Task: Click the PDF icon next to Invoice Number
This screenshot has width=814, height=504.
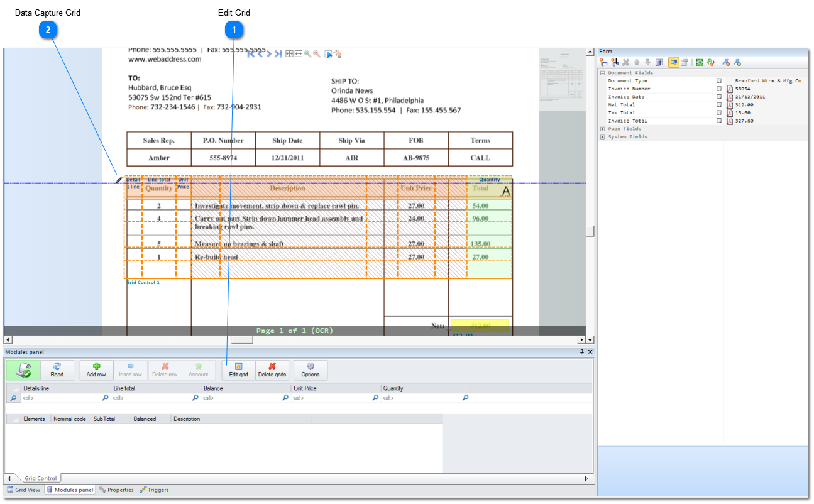Action: 729,89
